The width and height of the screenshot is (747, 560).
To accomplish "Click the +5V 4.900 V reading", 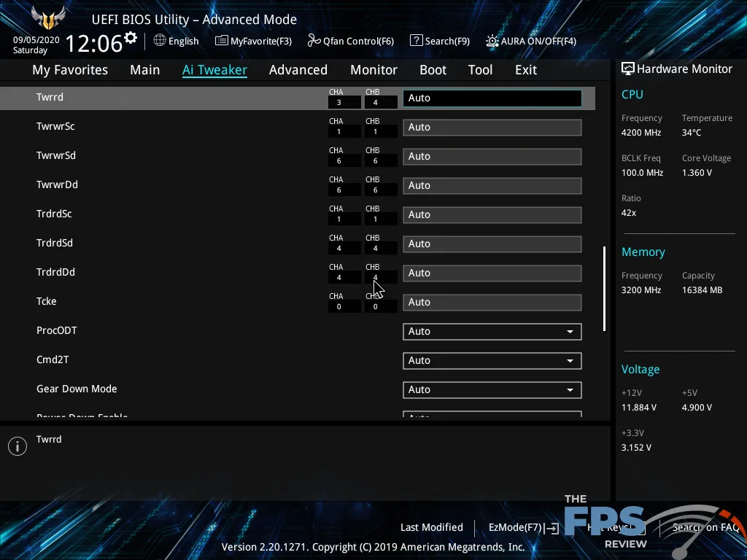I will point(697,408).
